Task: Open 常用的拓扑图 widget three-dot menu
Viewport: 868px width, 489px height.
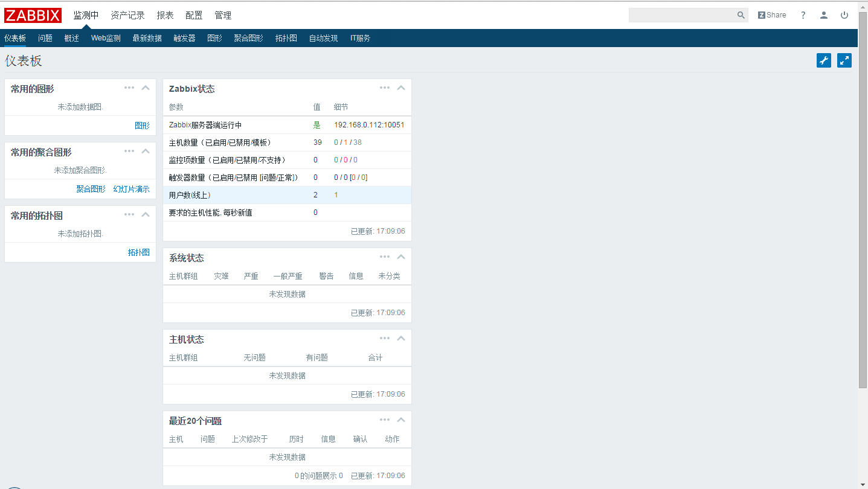Action: (129, 214)
